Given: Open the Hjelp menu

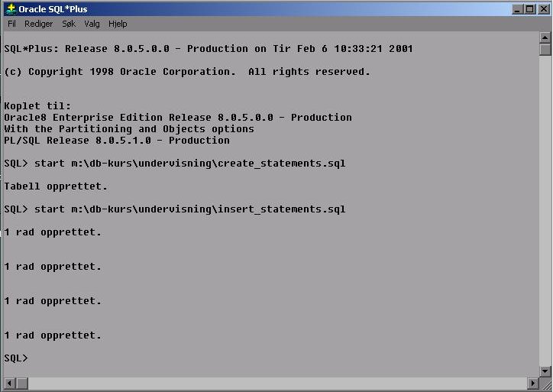Looking at the screenshot, I should (x=118, y=24).
